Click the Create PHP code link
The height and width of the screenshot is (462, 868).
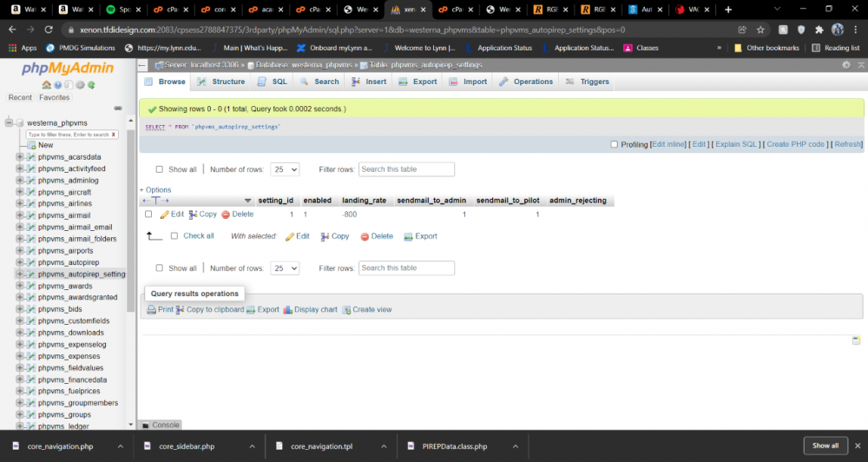(x=795, y=144)
